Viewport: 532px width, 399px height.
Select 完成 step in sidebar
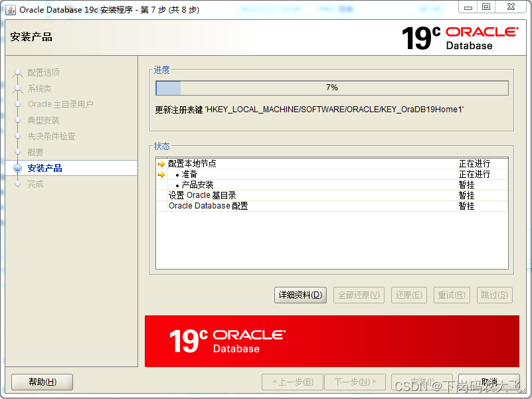pyautogui.click(x=35, y=184)
